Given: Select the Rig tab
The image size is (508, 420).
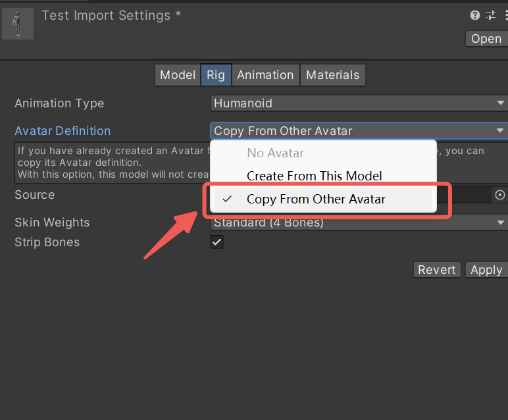Looking at the screenshot, I should 216,75.
